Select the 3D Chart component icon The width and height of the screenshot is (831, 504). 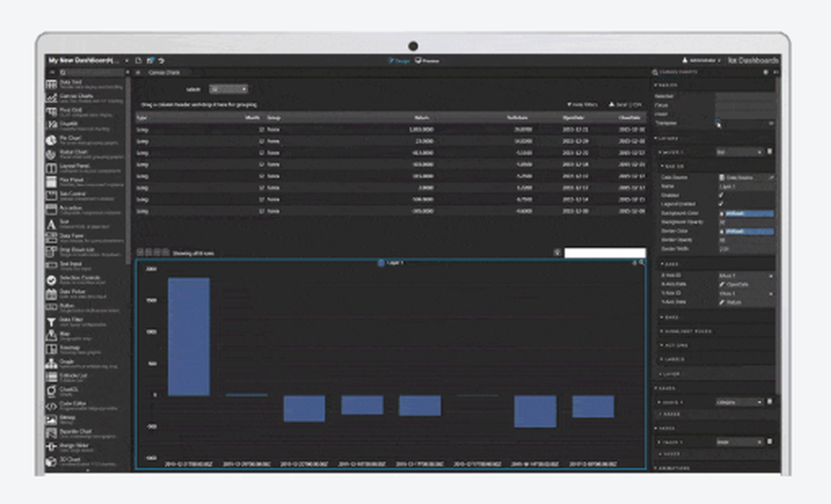[51, 462]
